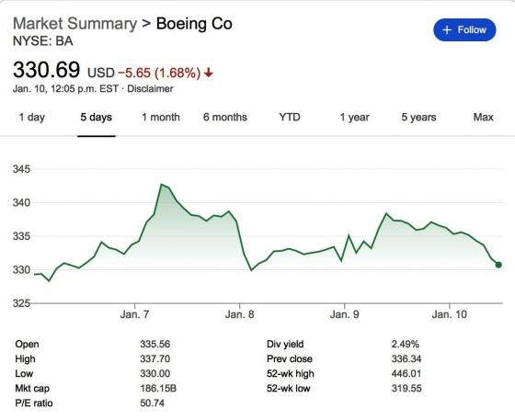Click the High value 337.70
Screen dimensions: 515x420
click(155, 359)
